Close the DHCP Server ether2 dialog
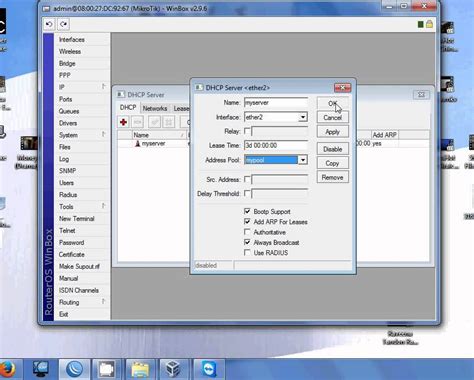474x380 pixels. 342,88
